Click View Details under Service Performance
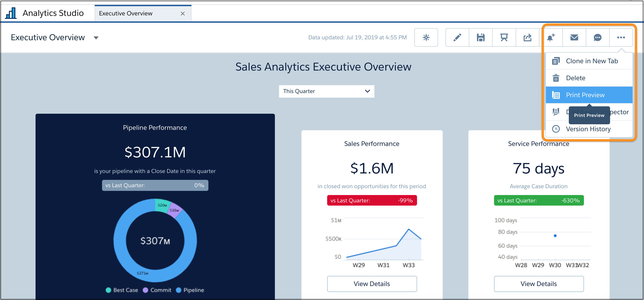Viewport: 644px width, 300px height. (539, 284)
